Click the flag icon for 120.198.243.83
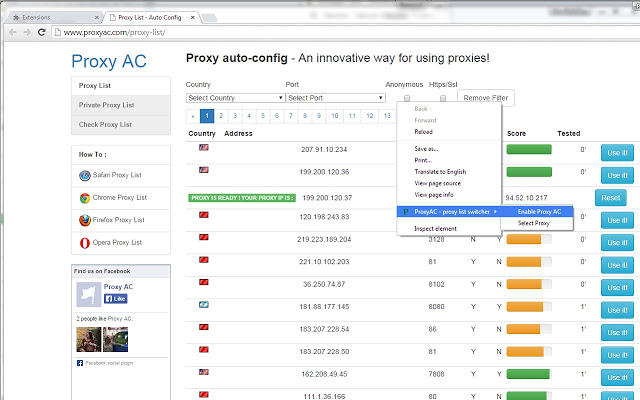This screenshot has width=640, height=400. (x=204, y=215)
